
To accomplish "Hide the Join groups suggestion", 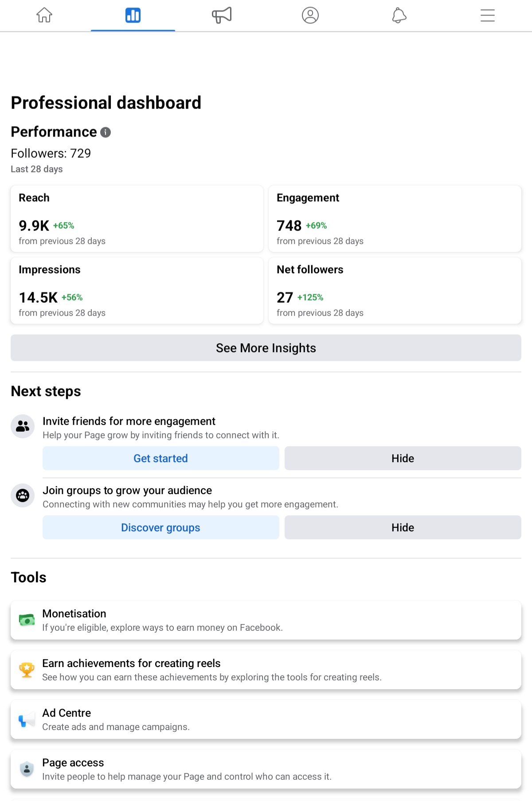I will (403, 527).
